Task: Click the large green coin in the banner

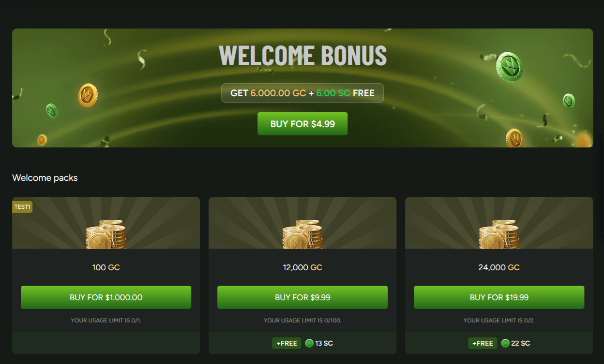Action: pos(510,67)
